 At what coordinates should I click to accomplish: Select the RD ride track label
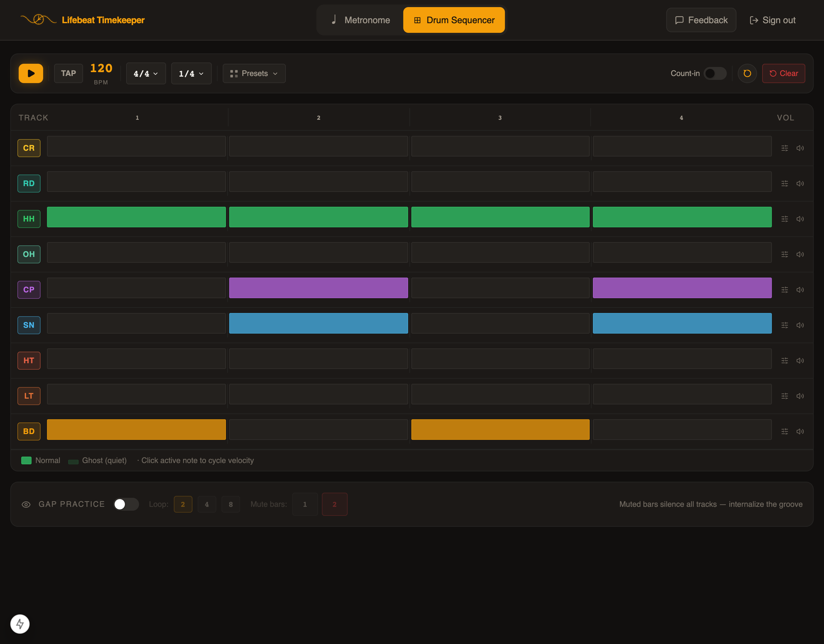click(x=29, y=184)
